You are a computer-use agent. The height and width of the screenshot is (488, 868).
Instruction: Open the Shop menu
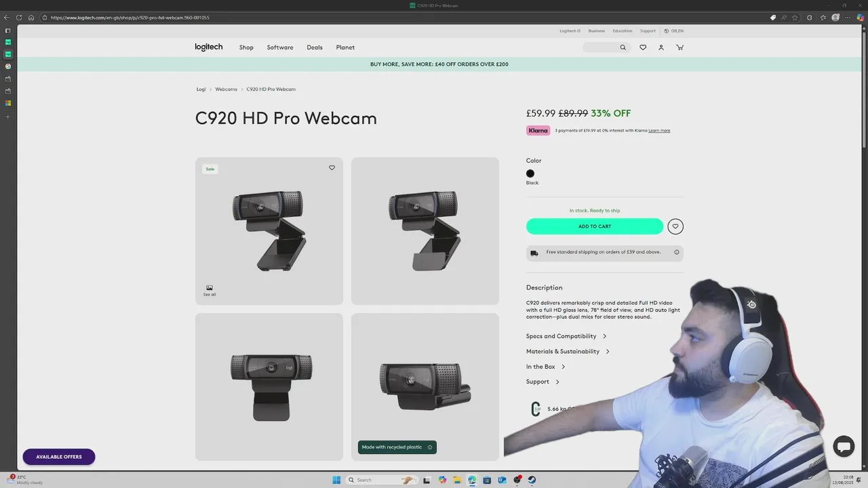246,47
